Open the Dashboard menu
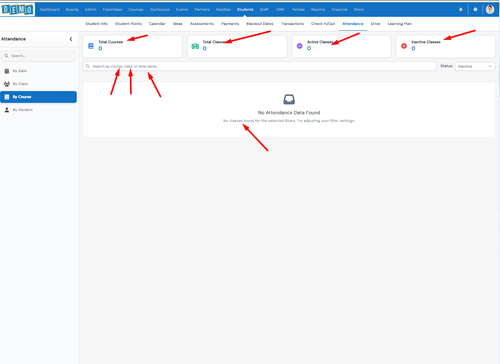Viewport: 500px width, 364px height. pos(50,9)
